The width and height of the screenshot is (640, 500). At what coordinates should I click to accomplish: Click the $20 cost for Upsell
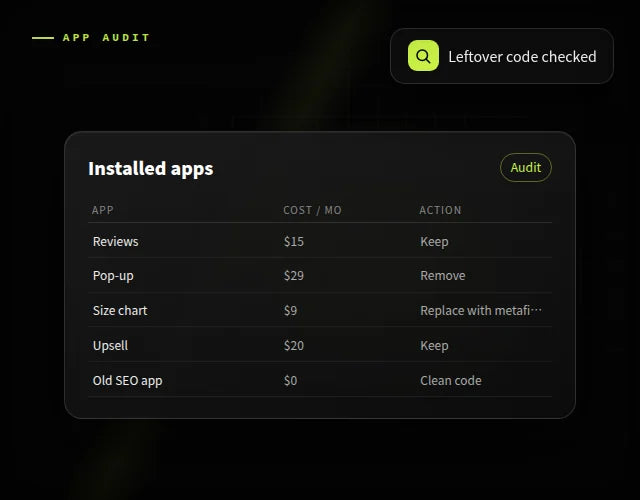click(x=294, y=346)
